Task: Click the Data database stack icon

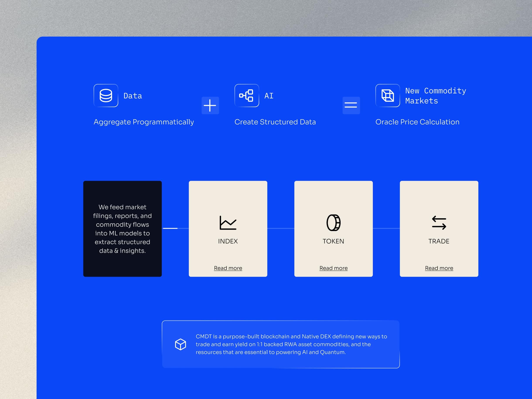Action: [x=106, y=95]
